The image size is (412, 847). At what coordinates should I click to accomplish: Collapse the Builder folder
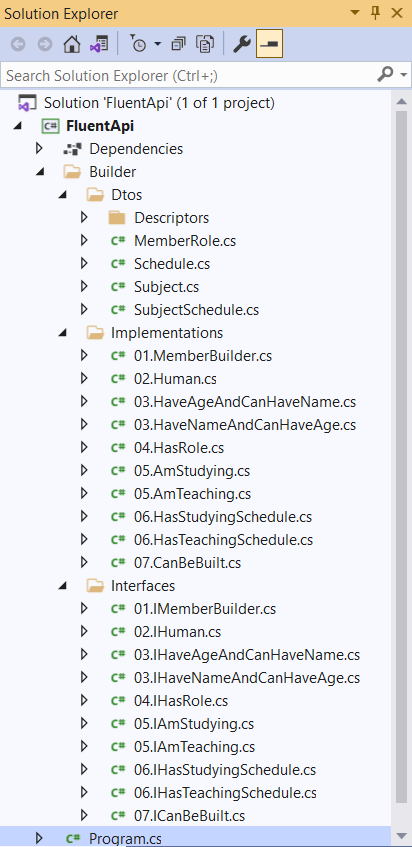[x=40, y=172]
